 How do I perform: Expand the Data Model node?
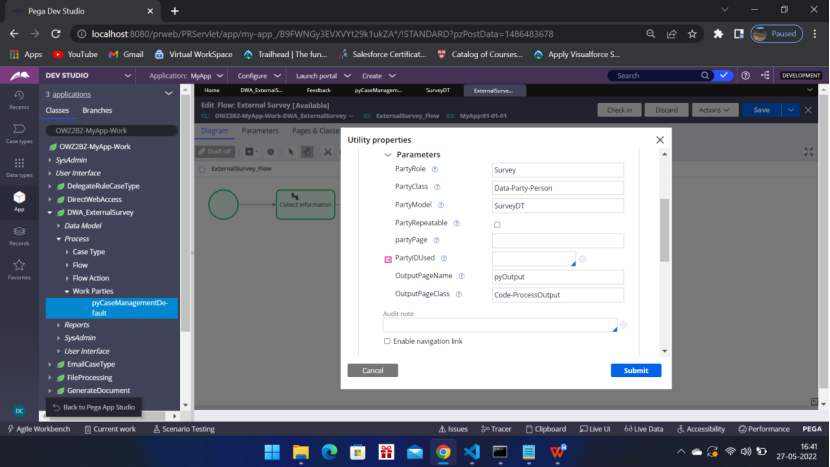click(58, 226)
